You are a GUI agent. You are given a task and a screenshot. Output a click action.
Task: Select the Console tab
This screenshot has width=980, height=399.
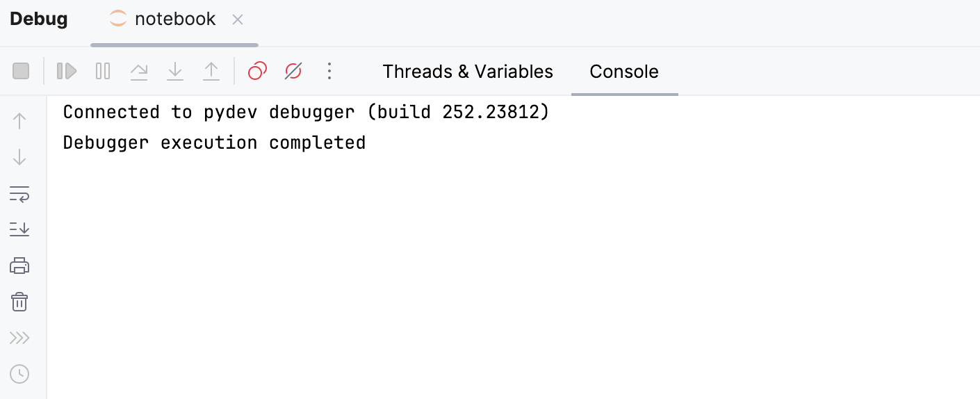624,72
